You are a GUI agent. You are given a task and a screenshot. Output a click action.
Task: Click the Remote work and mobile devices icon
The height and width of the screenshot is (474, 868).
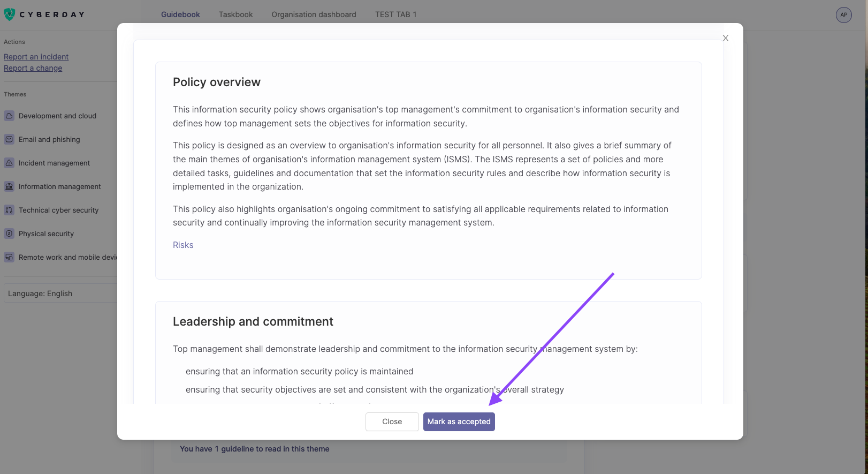coord(9,257)
